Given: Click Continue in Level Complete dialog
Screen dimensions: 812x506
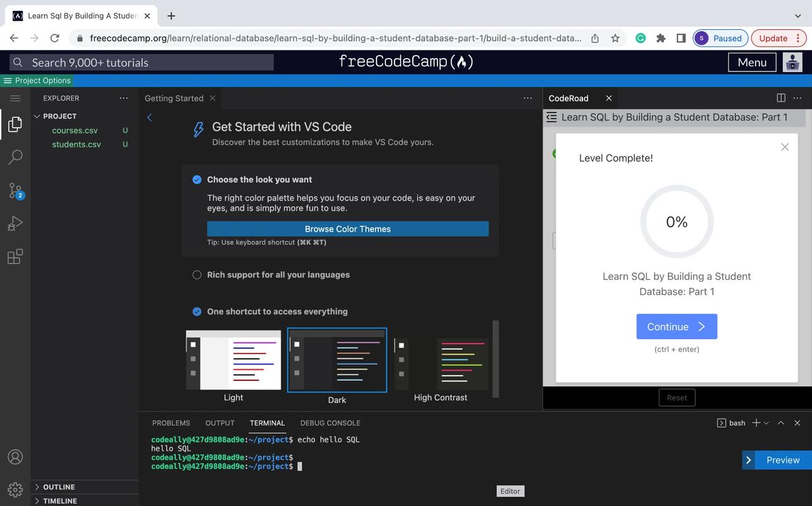Looking at the screenshot, I should pyautogui.click(x=677, y=326).
